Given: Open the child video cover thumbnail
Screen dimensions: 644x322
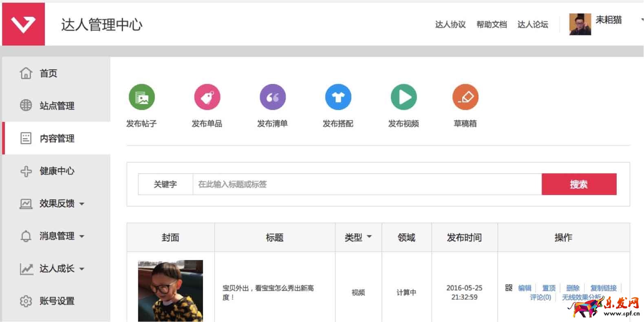Looking at the screenshot, I should tap(170, 291).
